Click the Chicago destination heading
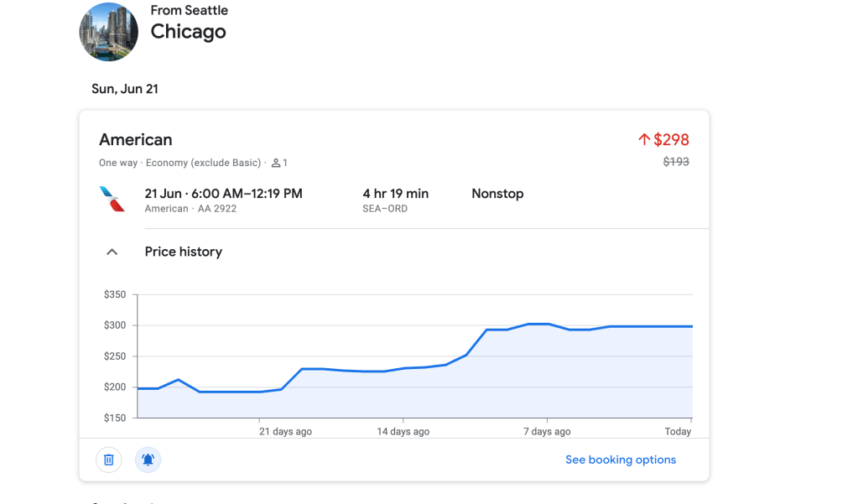Viewport: 858px width, 504px height. coord(188,32)
